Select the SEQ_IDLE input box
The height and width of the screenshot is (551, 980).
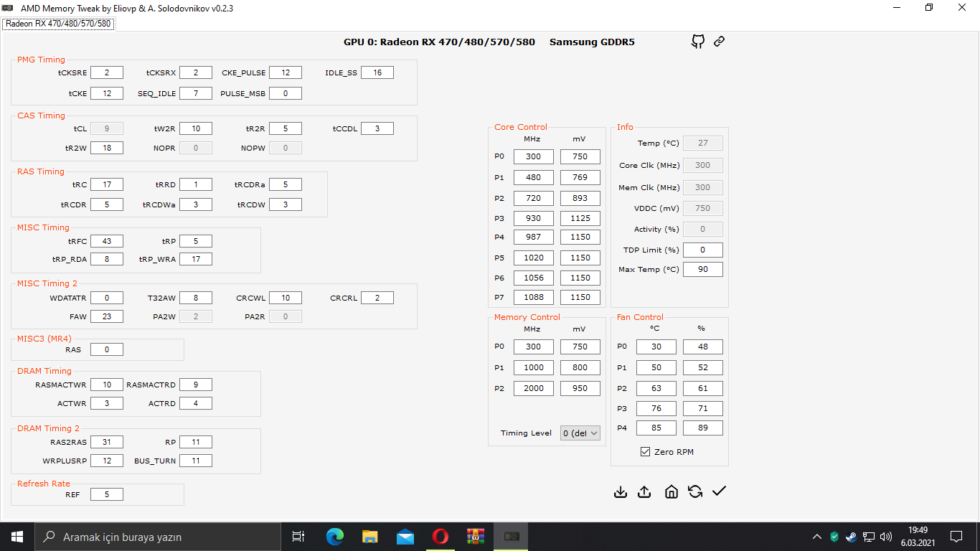pos(196,93)
